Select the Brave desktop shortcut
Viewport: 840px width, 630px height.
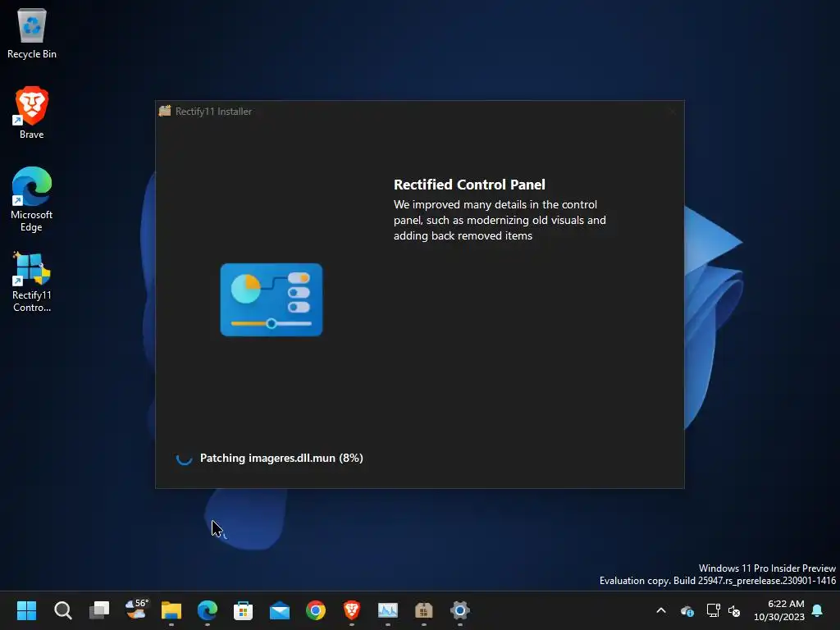(x=32, y=113)
